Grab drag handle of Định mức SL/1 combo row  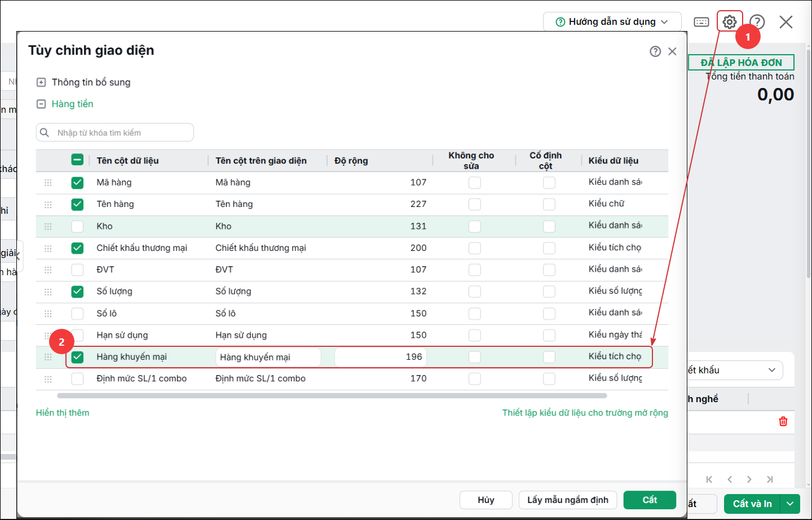48,379
